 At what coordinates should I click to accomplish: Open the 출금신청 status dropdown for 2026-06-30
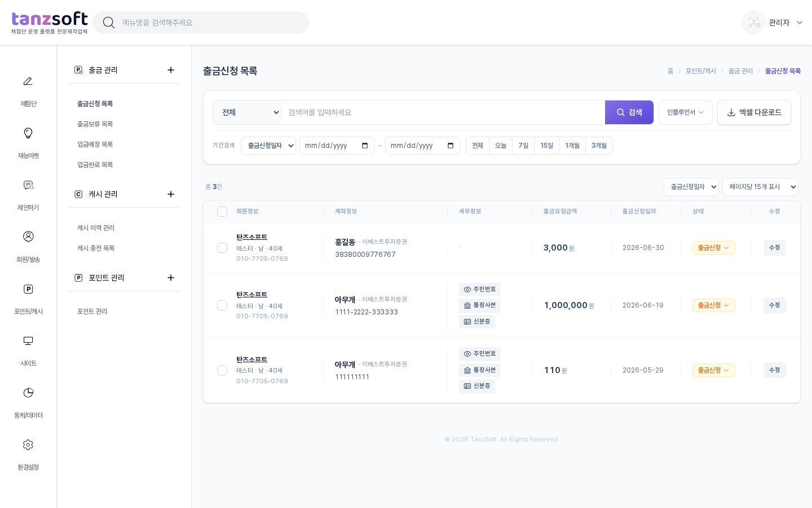pos(713,248)
